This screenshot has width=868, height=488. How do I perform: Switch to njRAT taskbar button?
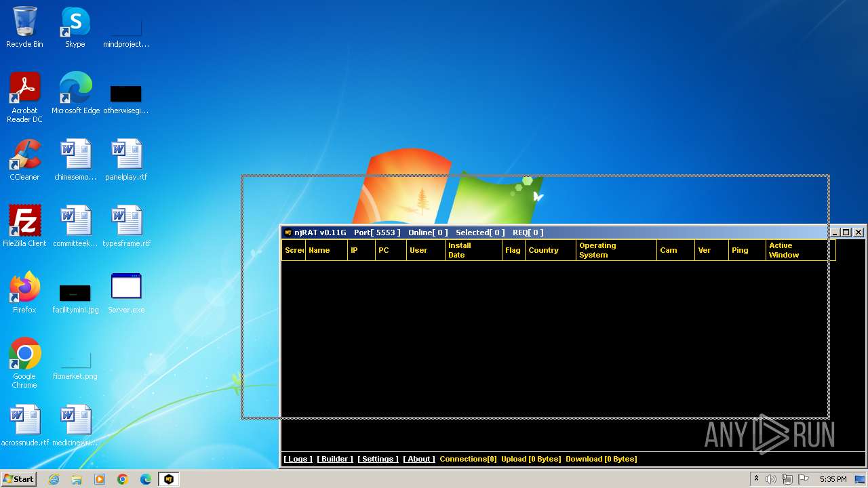click(169, 479)
